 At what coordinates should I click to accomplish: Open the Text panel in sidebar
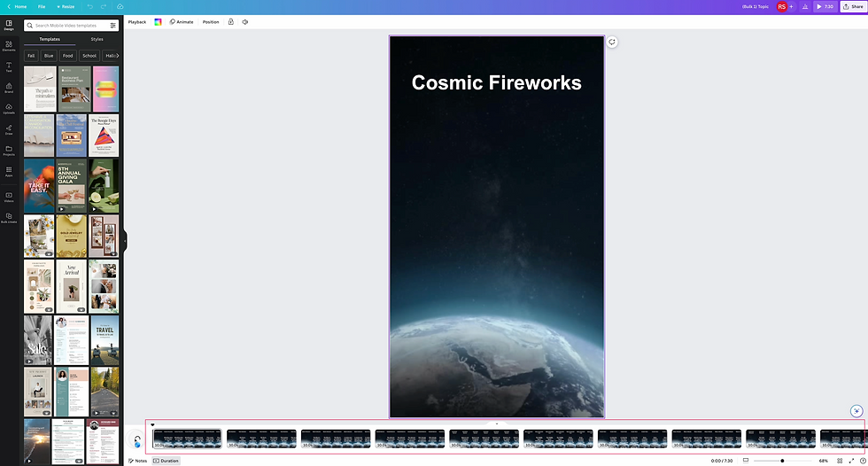9,67
